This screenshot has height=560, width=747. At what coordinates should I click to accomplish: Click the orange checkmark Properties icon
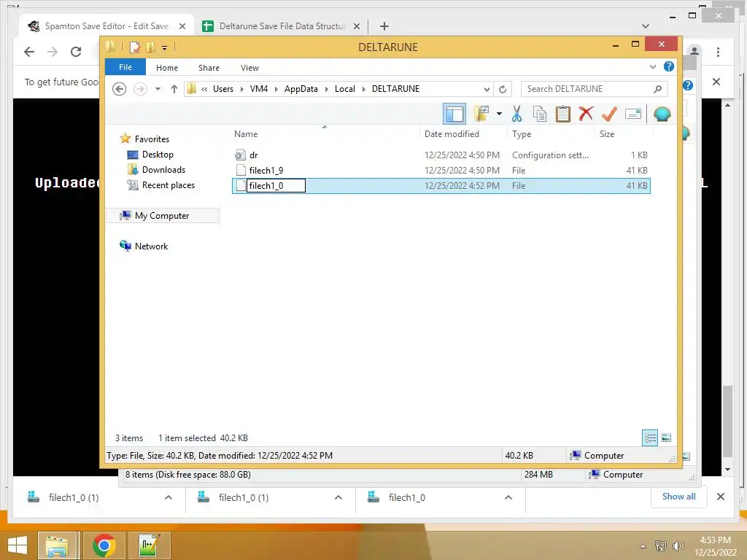pyautogui.click(x=609, y=114)
